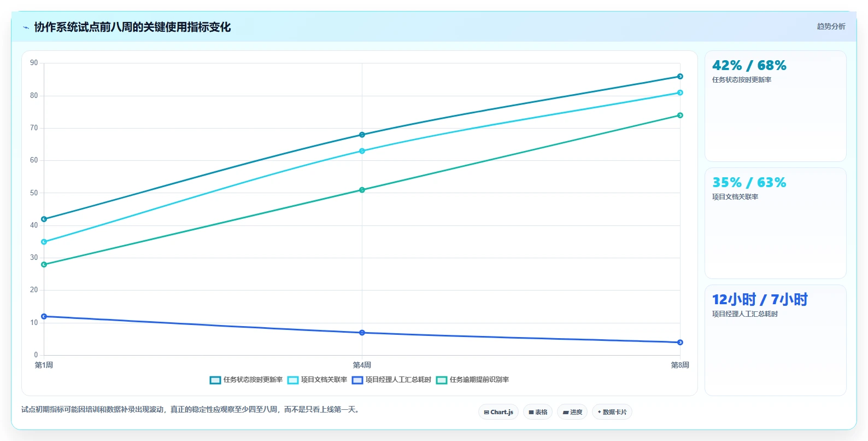
Task: Toggle the 任务逾期提前识别率 legend item
Action: click(x=473, y=380)
